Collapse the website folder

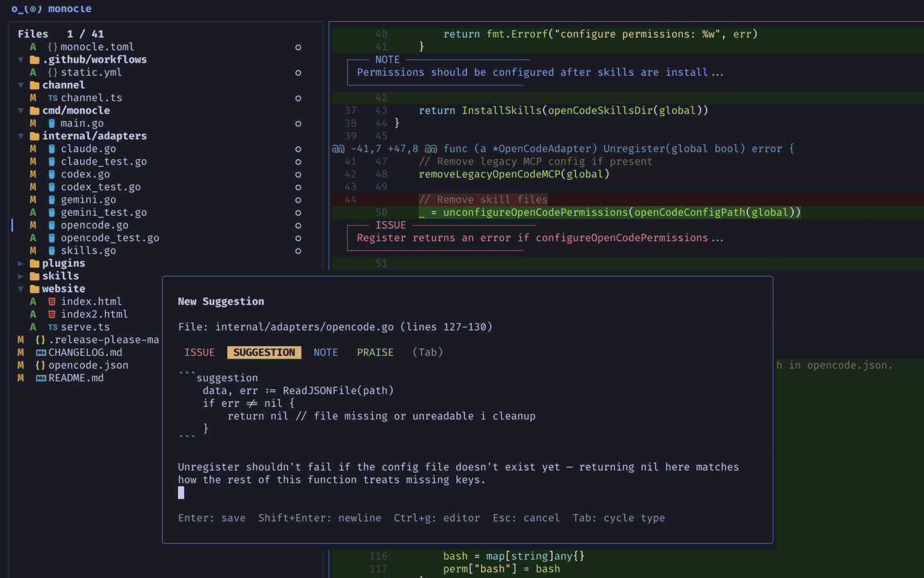[21, 288]
